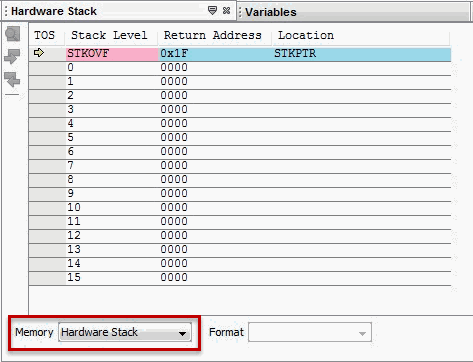Click the pop stack arrow icon
The width and height of the screenshot is (473, 362).
coord(12,79)
